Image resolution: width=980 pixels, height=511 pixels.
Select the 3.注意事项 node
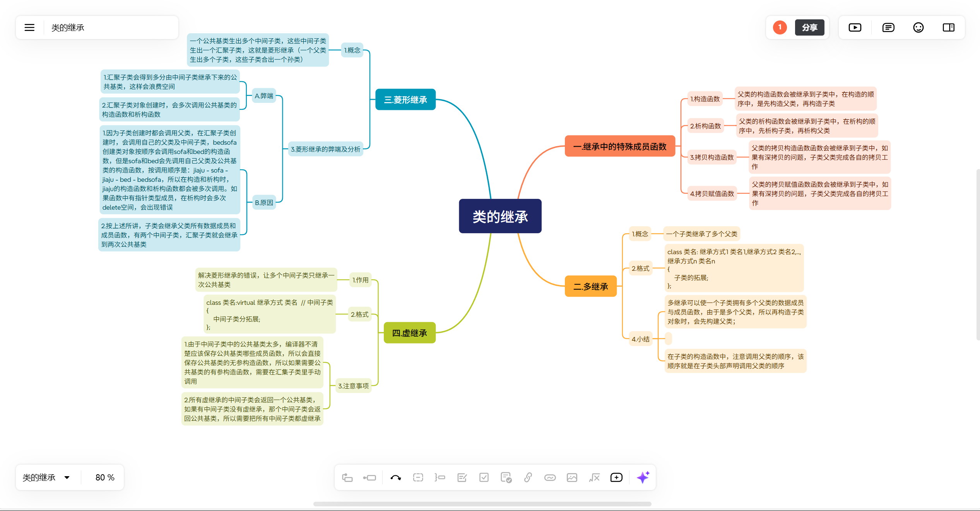[353, 386]
